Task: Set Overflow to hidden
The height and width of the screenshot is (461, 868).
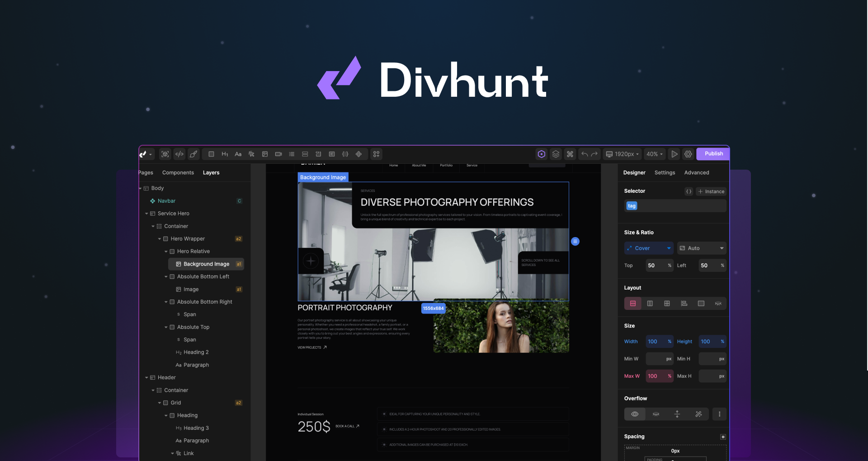Action: tap(656, 414)
